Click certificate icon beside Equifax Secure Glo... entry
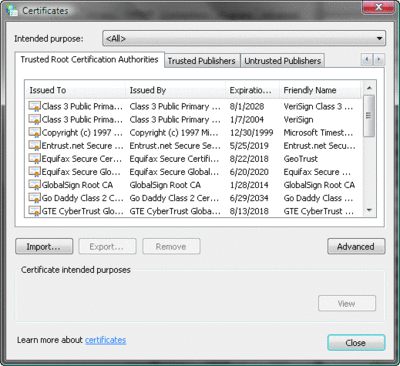Viewport: 400px width, 366px height. [x=34, y=172]
